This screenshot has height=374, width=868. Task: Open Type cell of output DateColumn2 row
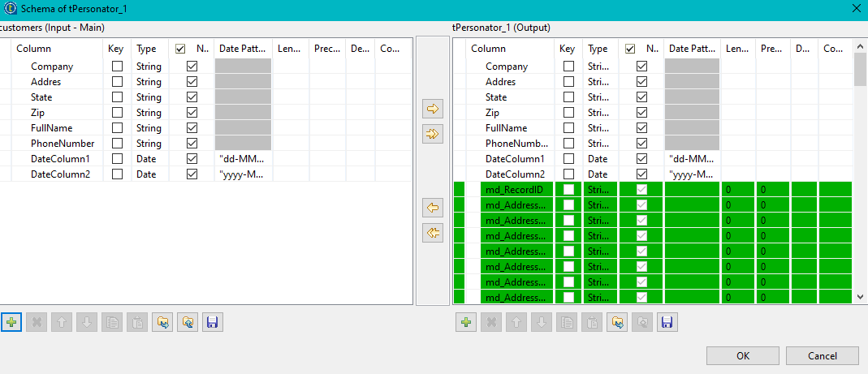click(x=598, y=174)
